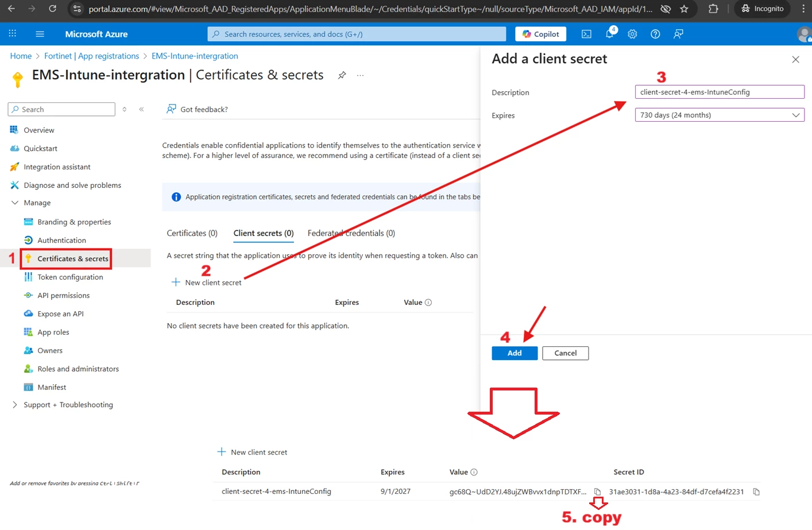The width and height of the screenshot is (812, 530).
Task: Open portal settings gear
Action: 632,34
